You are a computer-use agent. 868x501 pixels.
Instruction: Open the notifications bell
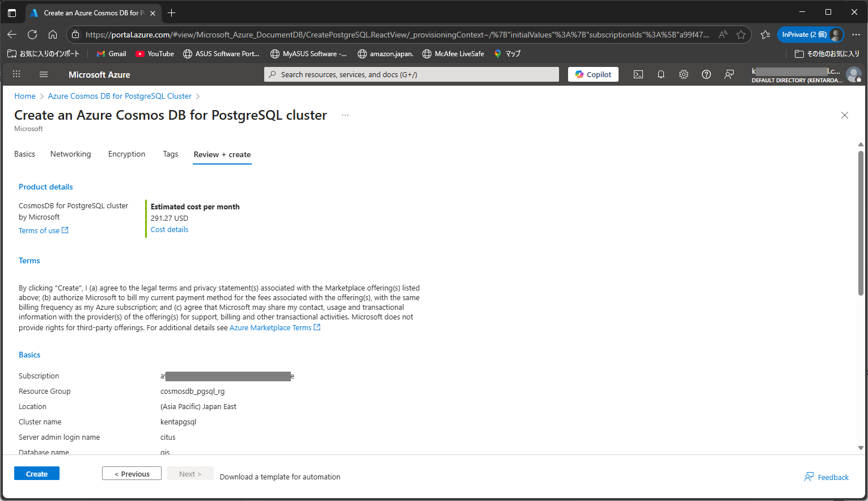[660, 74]
